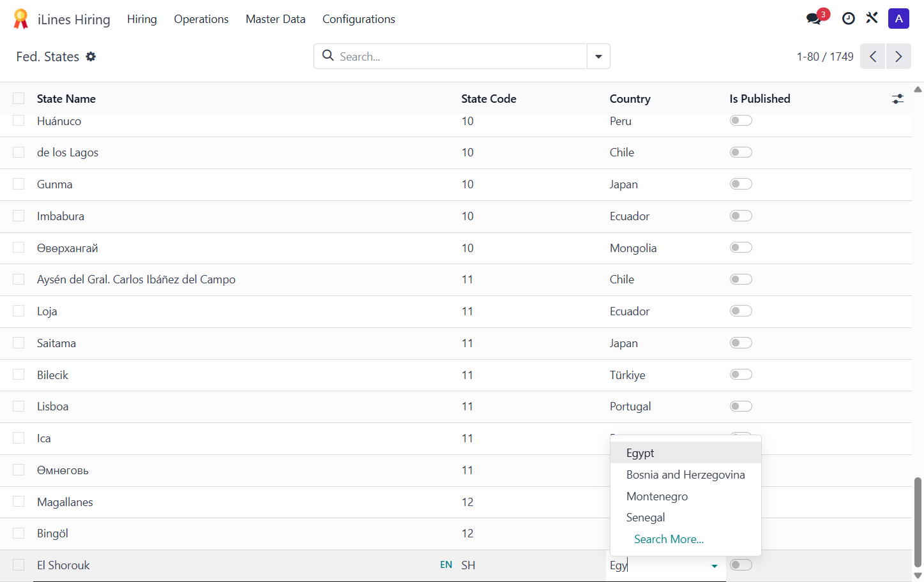Image resolution: width=924 pixels, height=582 pixels.
Task: Click the SH state code cell
Action: pyautogui.click(x=468, y=565)
